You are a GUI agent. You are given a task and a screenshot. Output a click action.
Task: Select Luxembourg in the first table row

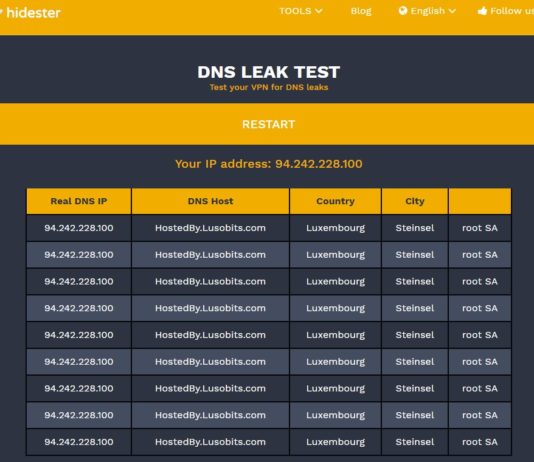(335, 228)
